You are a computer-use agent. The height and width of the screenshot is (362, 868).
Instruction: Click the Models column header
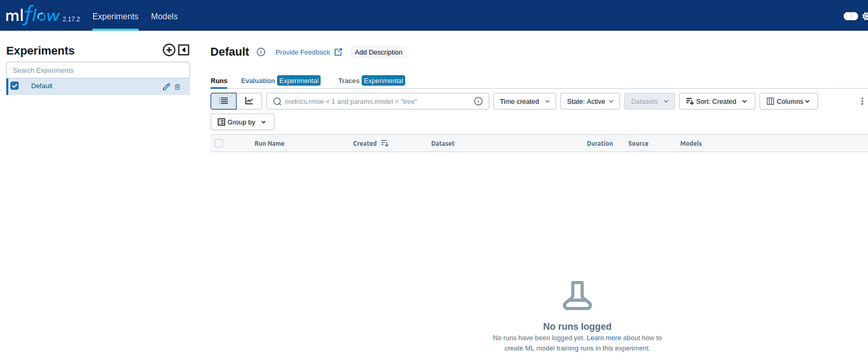[691, 143]
